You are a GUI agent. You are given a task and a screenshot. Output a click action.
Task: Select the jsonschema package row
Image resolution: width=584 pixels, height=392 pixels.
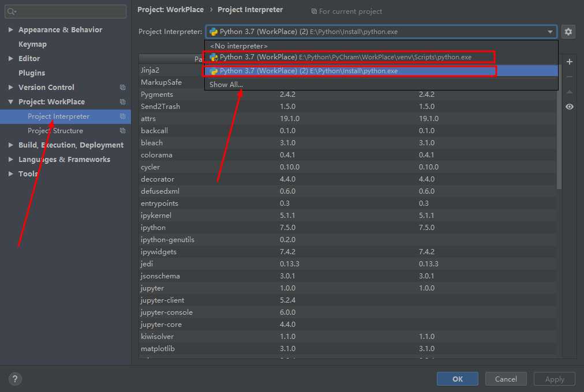click(348, 276)
